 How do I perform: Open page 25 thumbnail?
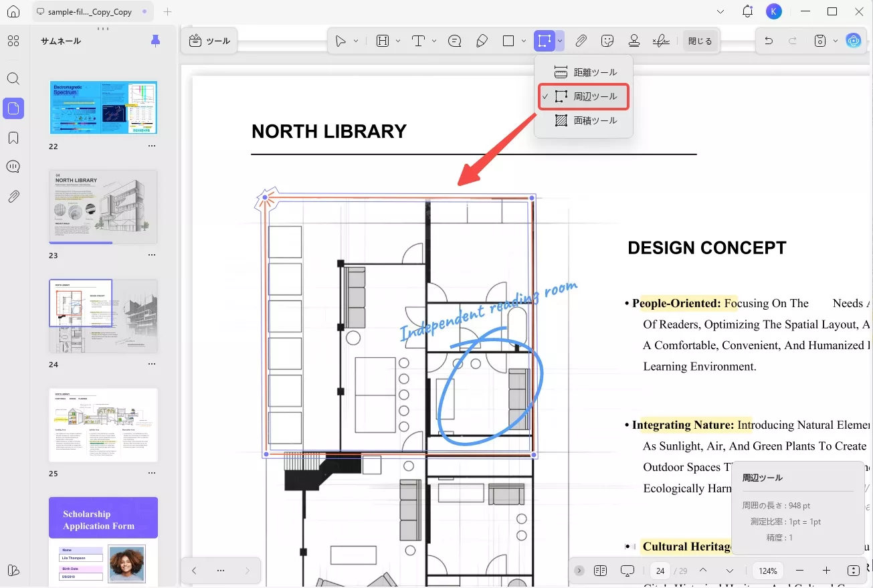(x=103, y=425)
